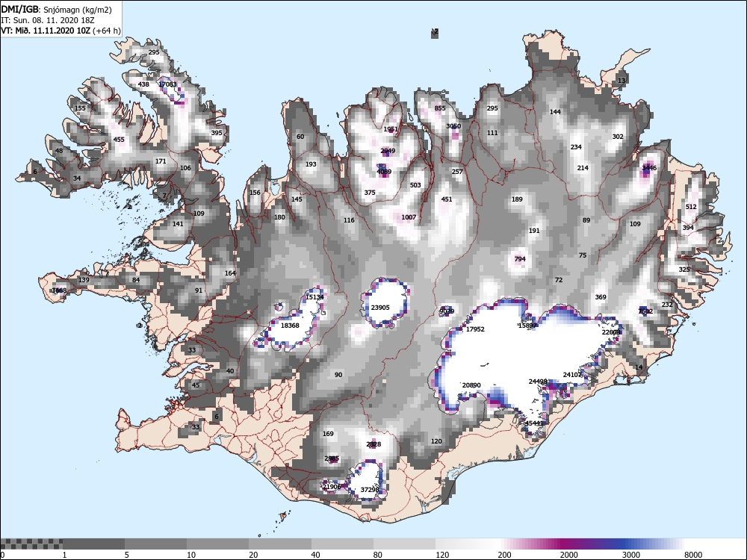
Task: Click the value 155 on the map
Action: tap(80, 108)
